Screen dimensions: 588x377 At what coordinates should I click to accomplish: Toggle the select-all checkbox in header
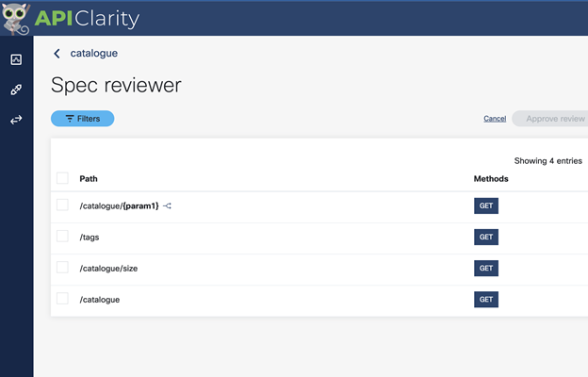[x=62, y=178]
